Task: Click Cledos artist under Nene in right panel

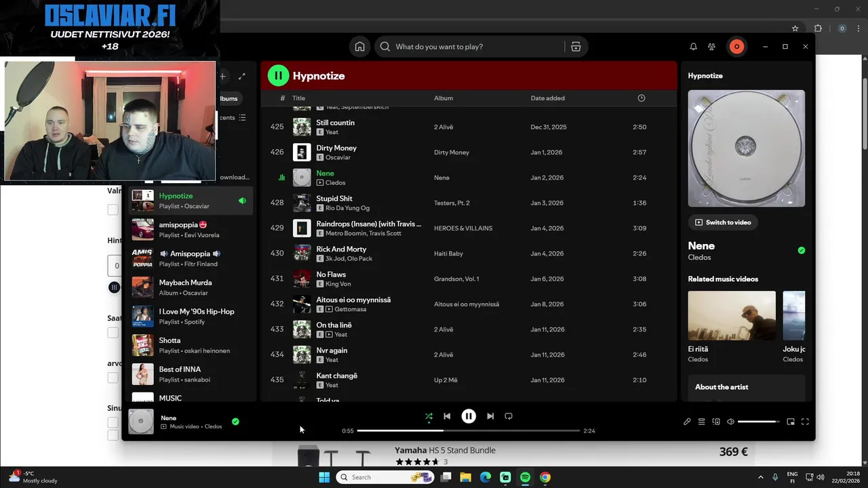Action: [699, 258]
